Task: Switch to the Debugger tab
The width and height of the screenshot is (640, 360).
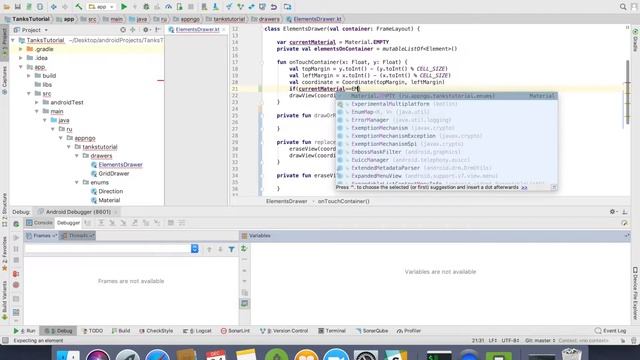Action: 68,223
